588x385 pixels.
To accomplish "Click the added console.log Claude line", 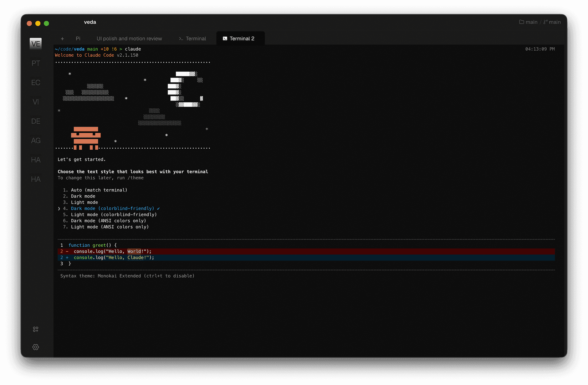I will tap(306, 257).
